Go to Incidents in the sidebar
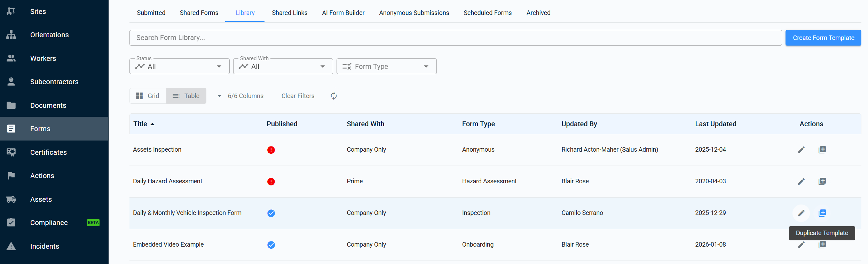 tap(45, 246)
